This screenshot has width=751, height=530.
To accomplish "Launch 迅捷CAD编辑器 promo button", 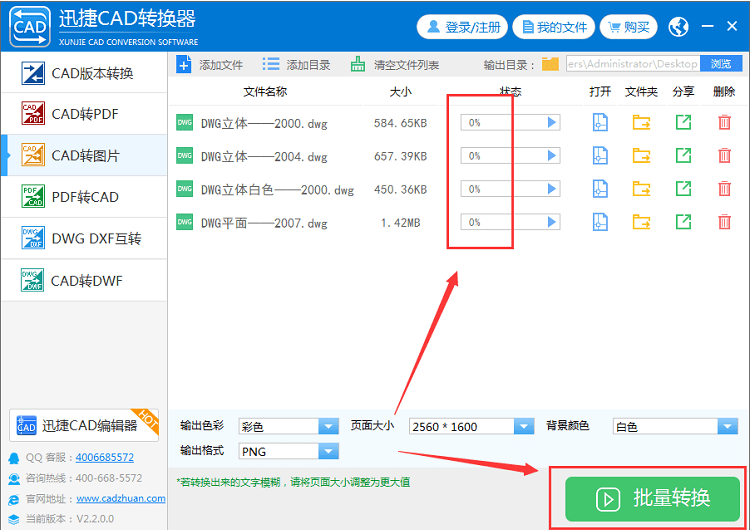I will point(84,425).
